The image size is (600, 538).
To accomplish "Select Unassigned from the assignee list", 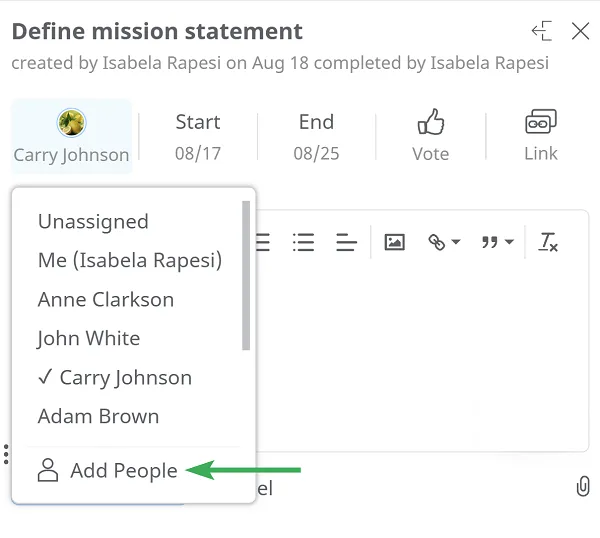I will click(93, 222).
